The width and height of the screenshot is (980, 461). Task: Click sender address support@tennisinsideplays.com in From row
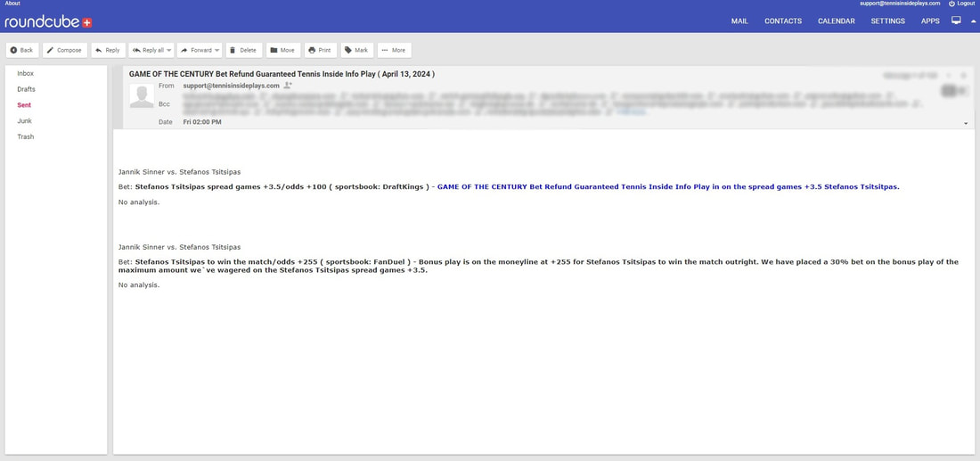coord(232,86)
